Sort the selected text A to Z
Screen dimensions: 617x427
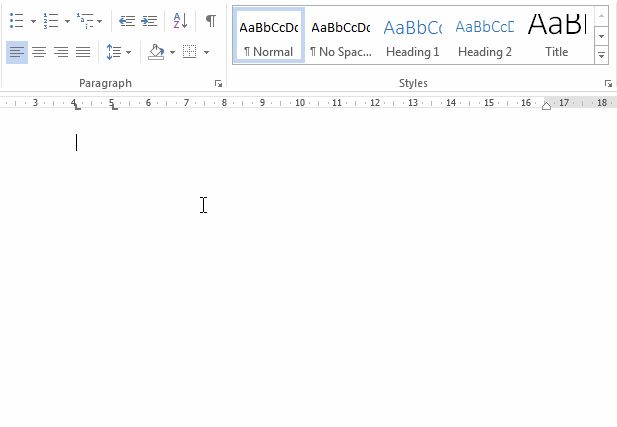(180, 20)
